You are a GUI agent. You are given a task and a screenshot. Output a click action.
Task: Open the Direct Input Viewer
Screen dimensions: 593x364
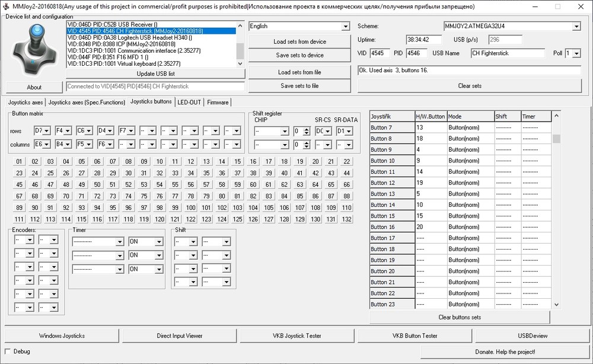pyautogui.click(x=179, y=336)
